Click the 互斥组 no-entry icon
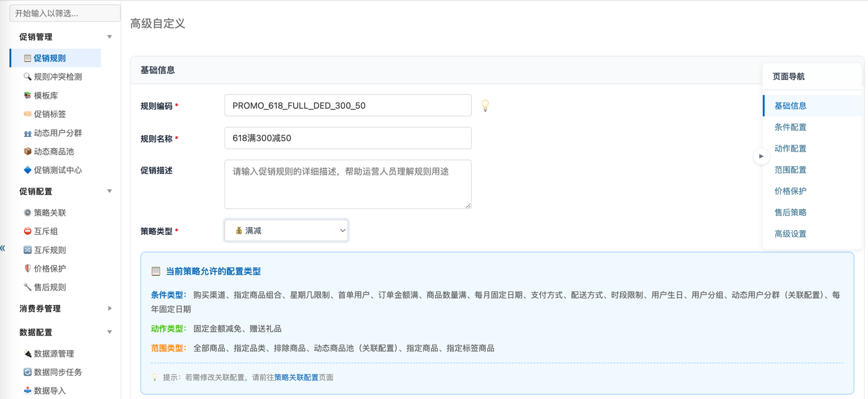The height and width of the screenshot is (399, 868). (27, 231)
